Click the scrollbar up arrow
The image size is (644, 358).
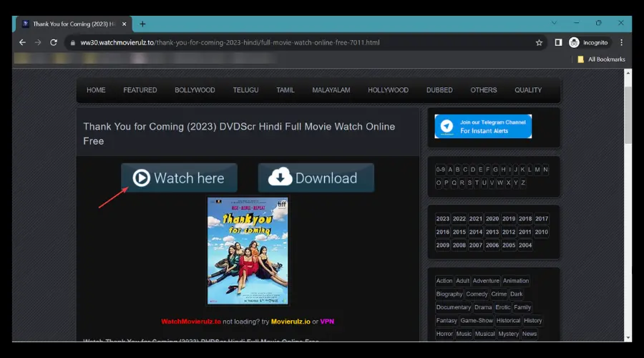[x=628, y=73]
